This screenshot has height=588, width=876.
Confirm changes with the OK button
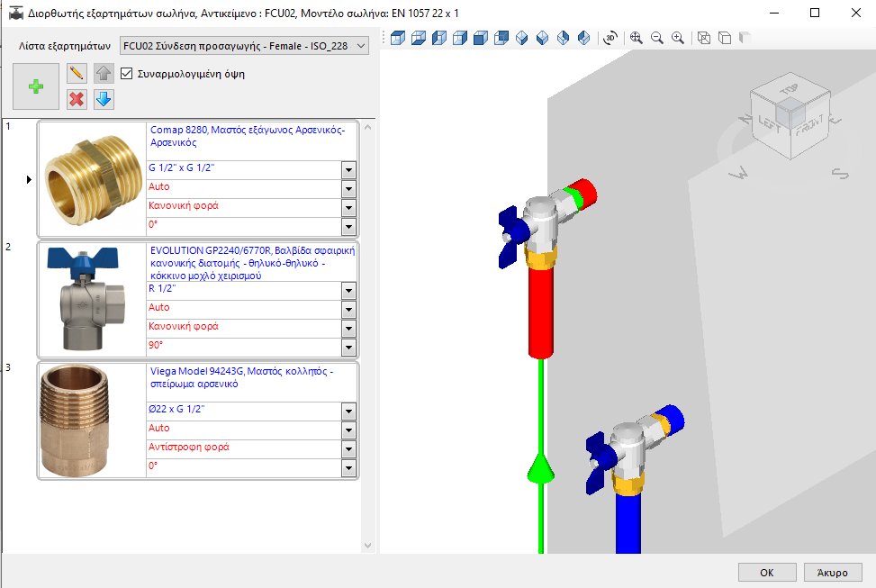pyautogui.click(x=767, y=572)
